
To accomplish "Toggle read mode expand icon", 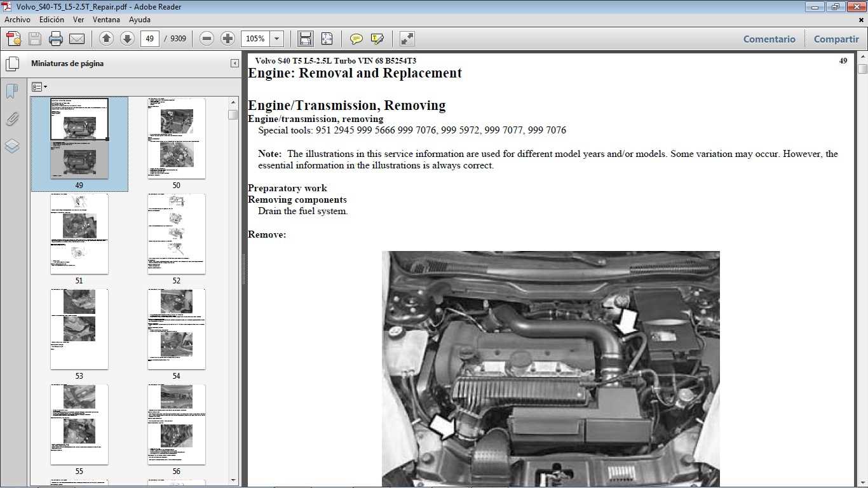I will pos(407,39).
